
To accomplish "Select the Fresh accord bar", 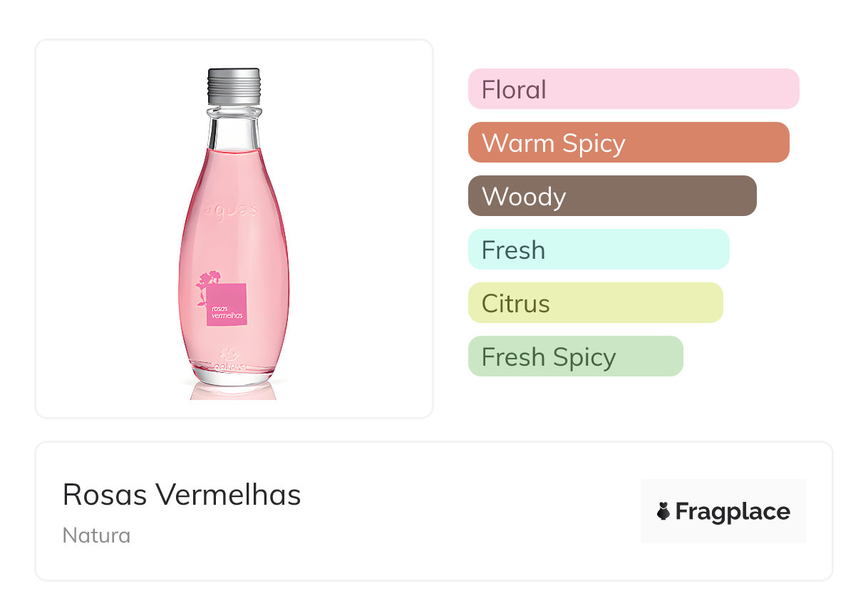I will 599,250.
